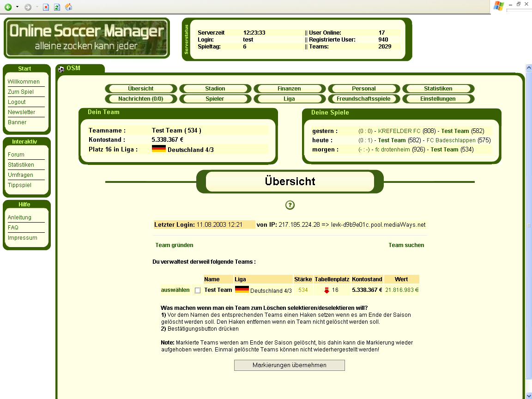Open Statistiken in the Interaktiv sidebar
This screenshot has height=399, width=532.
21,165
